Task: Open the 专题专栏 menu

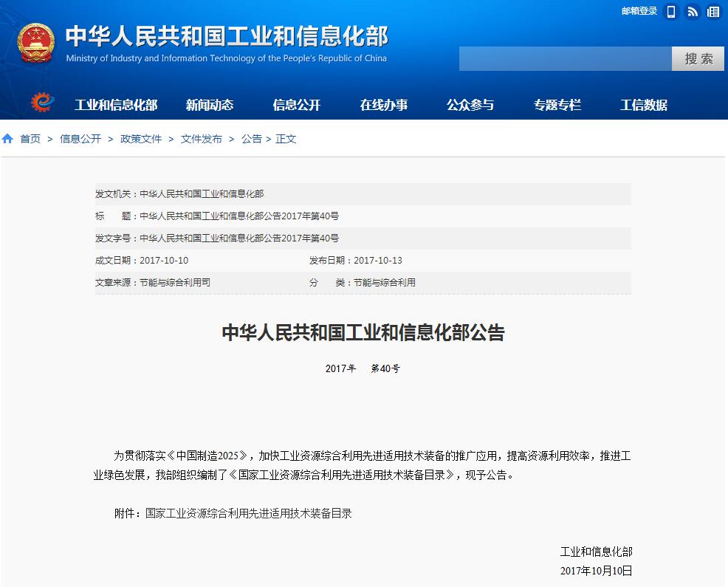Action: [x=557, y=105]
